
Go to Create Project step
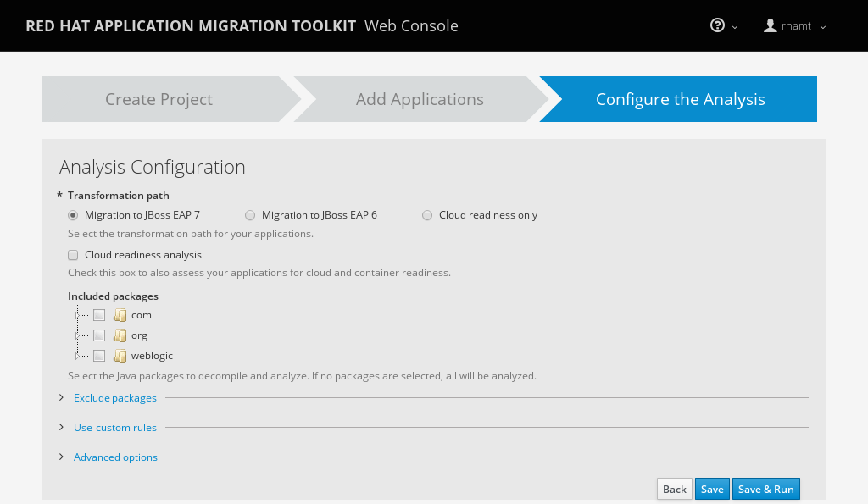click(159, 99)
